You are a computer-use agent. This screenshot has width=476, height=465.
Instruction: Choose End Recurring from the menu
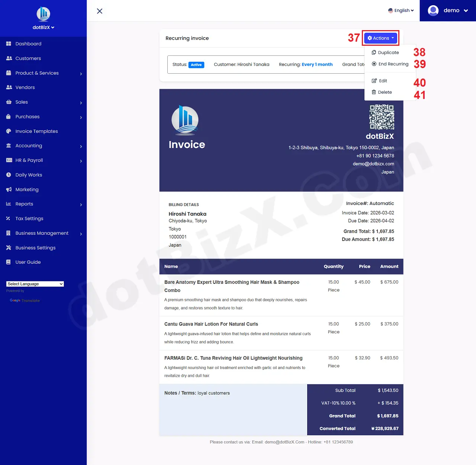pyautogui.click(x=393, y=64)
